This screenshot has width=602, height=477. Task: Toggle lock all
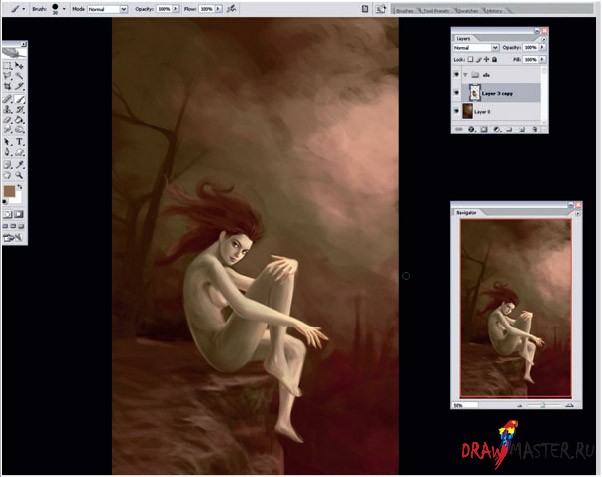point(495,60)
